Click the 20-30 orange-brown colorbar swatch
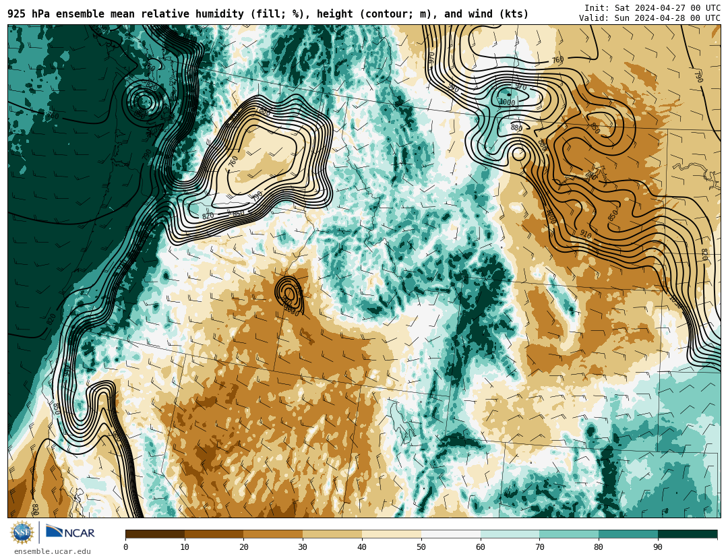 click(273, 534)
